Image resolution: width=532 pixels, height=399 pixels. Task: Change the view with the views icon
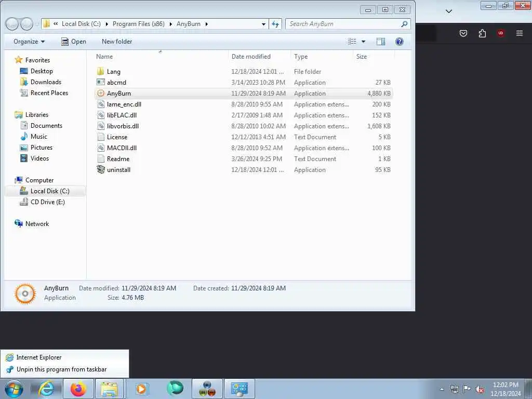(x=352, y=42)
